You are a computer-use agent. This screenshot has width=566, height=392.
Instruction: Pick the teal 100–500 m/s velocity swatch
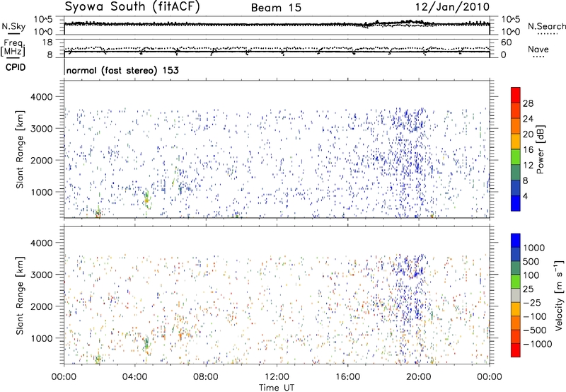click(x=516, y=268)
